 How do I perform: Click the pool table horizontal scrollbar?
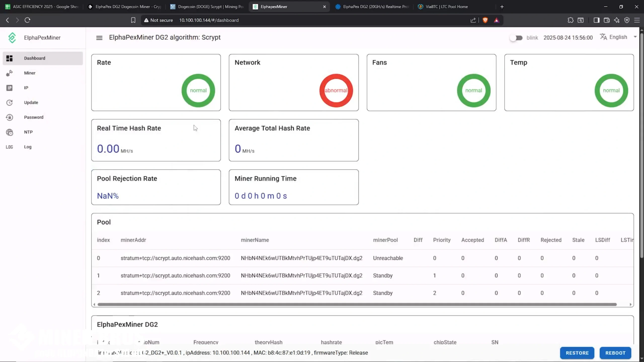click(357, 304)
